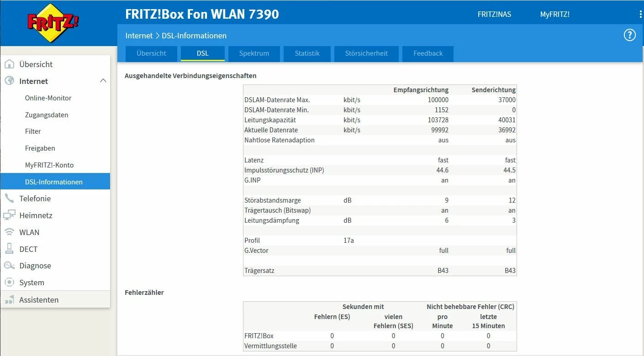
Task: Click the profile value 17a
Action: (x=348, y=241)
